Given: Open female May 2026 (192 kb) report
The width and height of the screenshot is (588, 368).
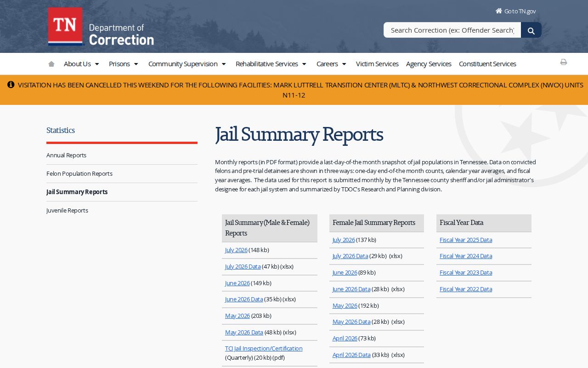Looking at the screenshot, I should coord(345,306).
